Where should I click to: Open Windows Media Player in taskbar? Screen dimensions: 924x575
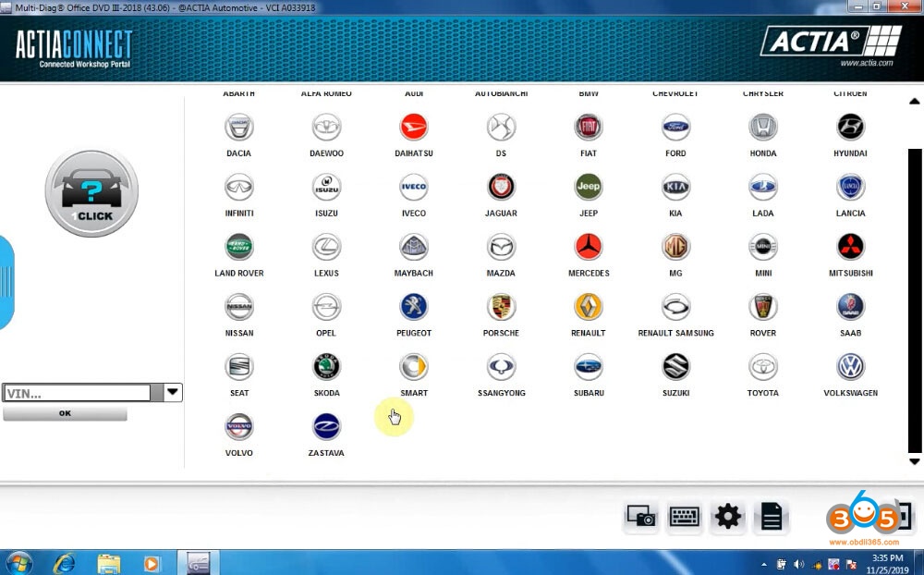click(151, 564)
